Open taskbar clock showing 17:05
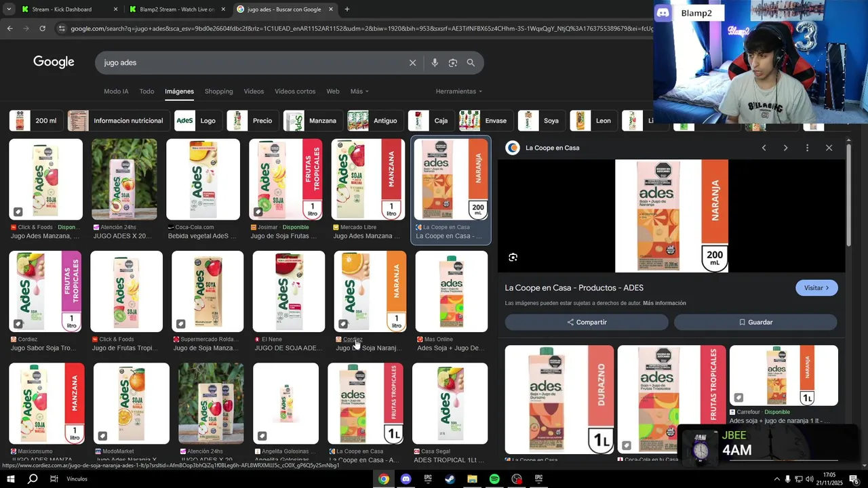 click(829, 479)
